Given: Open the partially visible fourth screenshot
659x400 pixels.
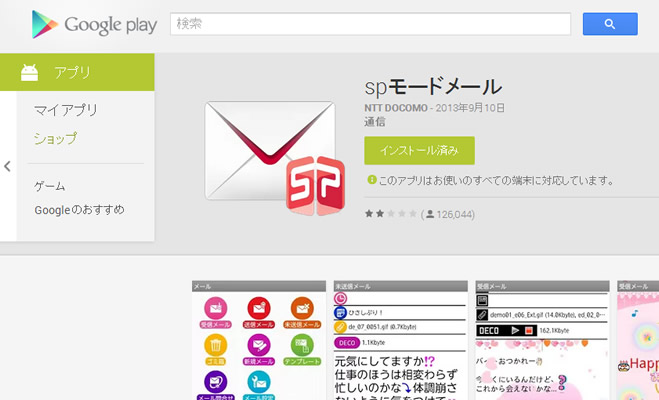Looking at the screenshot, I should (x=638, y=340).
